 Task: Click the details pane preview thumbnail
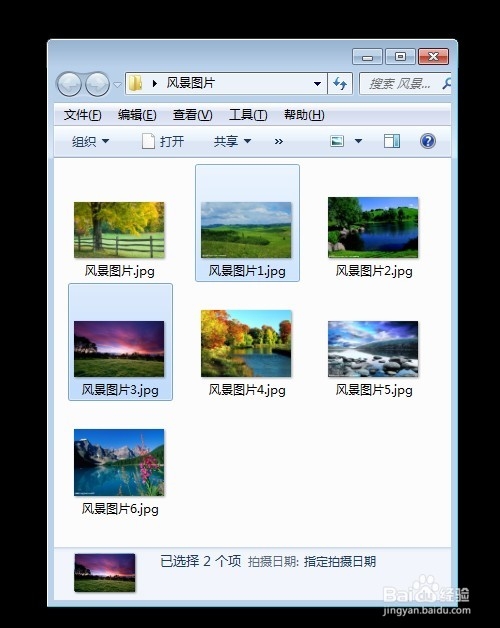(105, 572)
